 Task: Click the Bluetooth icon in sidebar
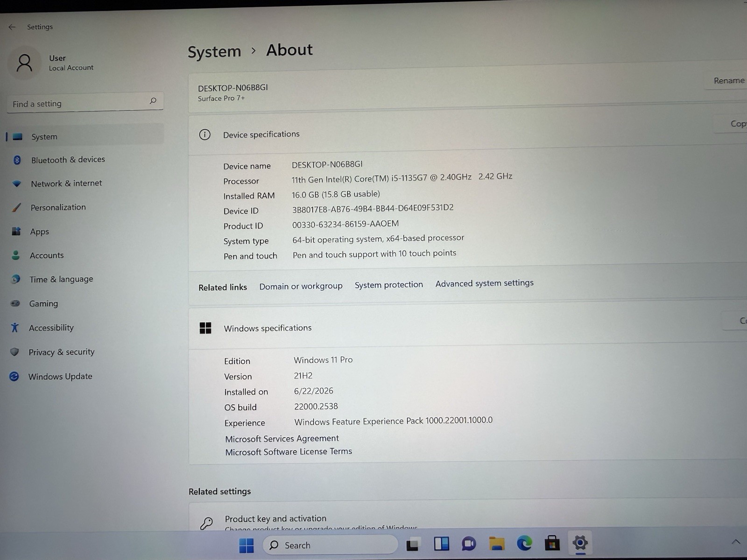point(17,160)
